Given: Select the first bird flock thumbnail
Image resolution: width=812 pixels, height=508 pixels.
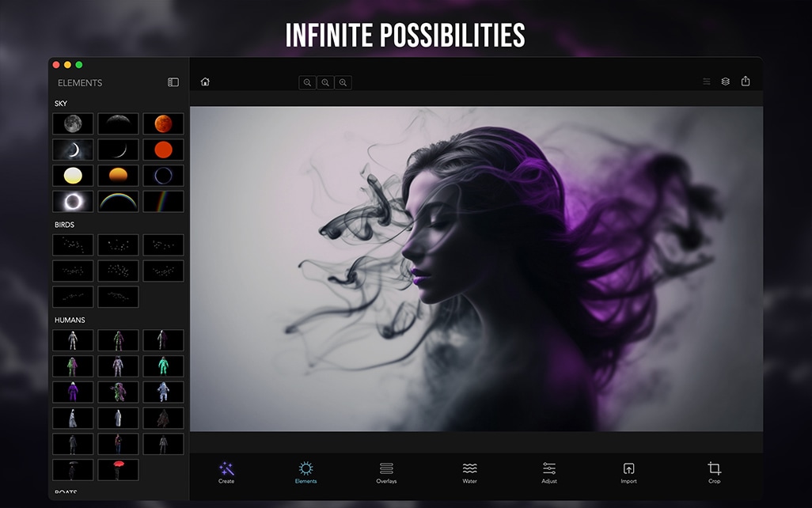Looking at the screenshot, I should [73, 245].
